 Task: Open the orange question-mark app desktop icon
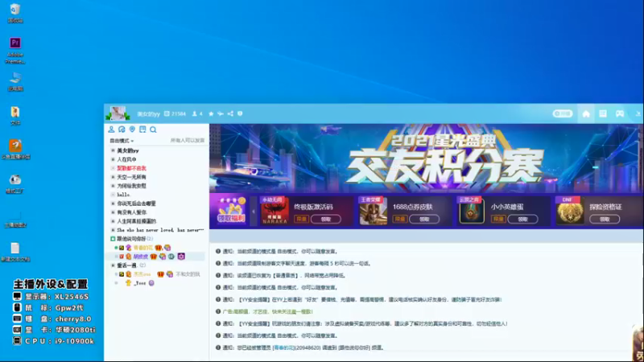15,149
